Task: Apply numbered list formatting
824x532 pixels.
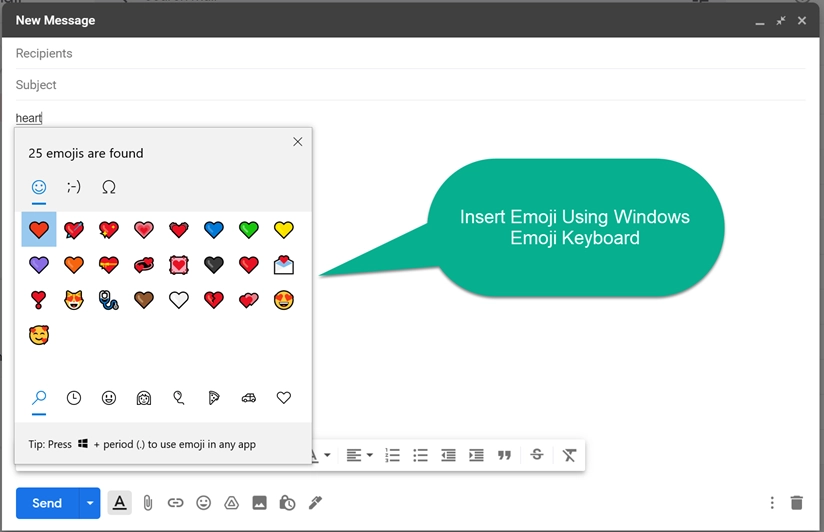Action: (x=392, y=455)
